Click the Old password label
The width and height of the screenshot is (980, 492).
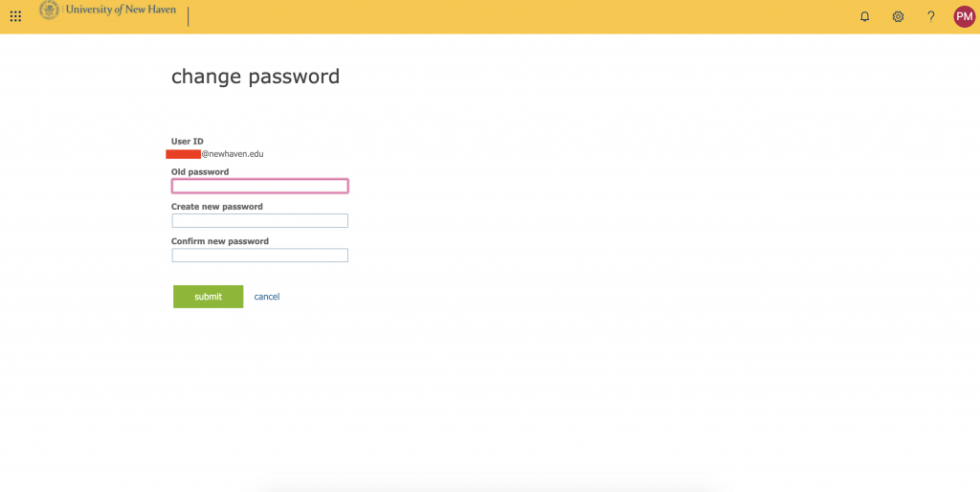coord(200,172)
